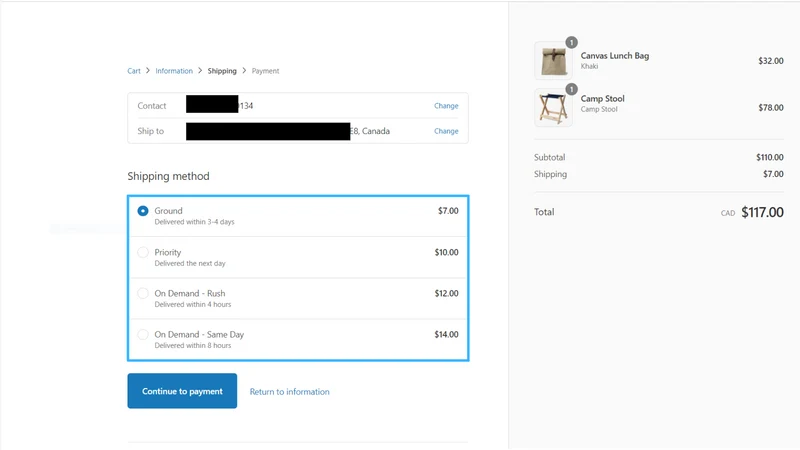This screenshot has height=450, width=800.
Task: Select the Priority shipping option
Action: [x=143, y=252]
